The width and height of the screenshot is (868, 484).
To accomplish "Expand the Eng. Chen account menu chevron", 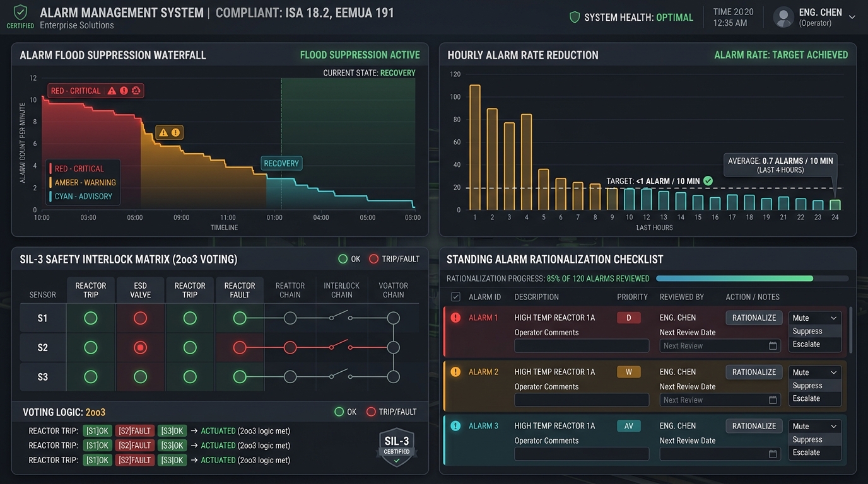I will (x=852, y=17).
